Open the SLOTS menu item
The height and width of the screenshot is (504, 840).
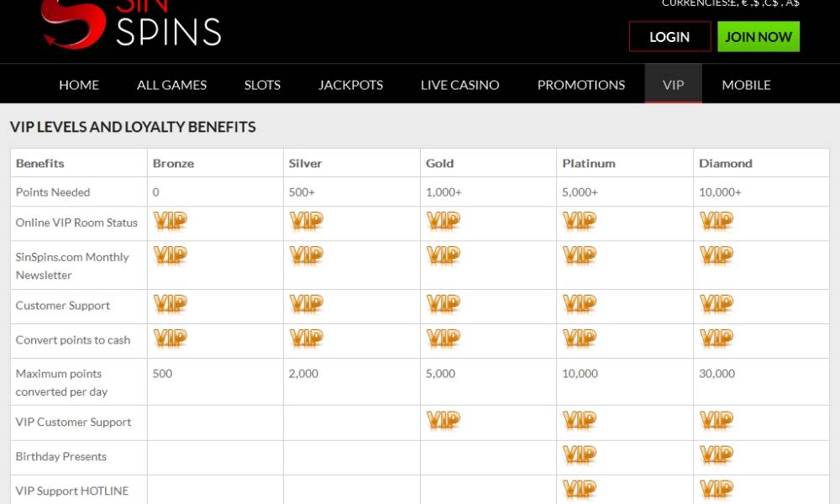[262, 85]
